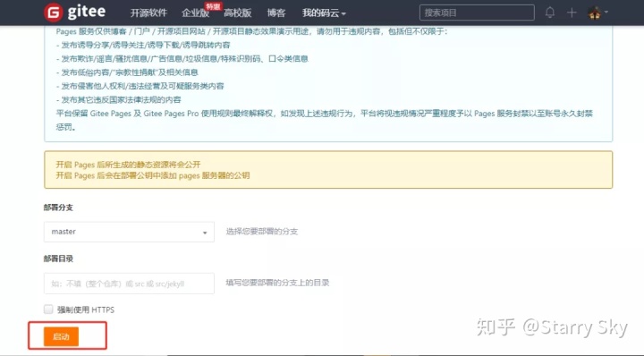Open the user avatar menu
Image resolution: width=644 pixels, height=356 pixels.
coord(597,13)
